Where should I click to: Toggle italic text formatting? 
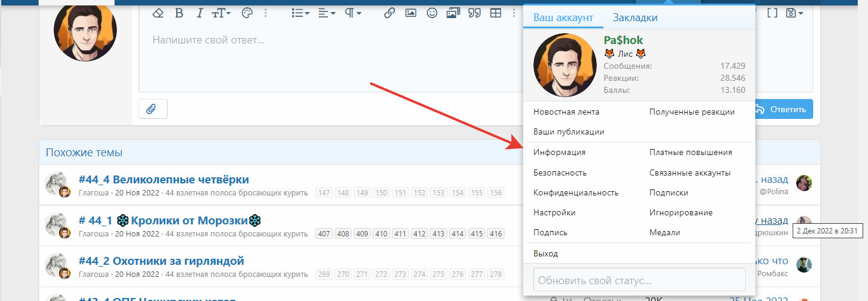point(200,13)
